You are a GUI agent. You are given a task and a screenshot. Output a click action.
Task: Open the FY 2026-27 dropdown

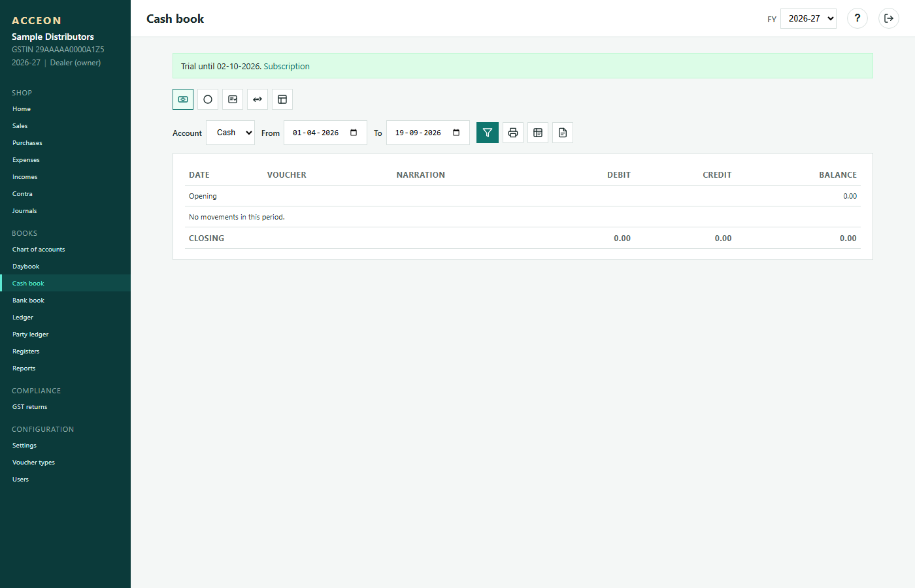808,18
